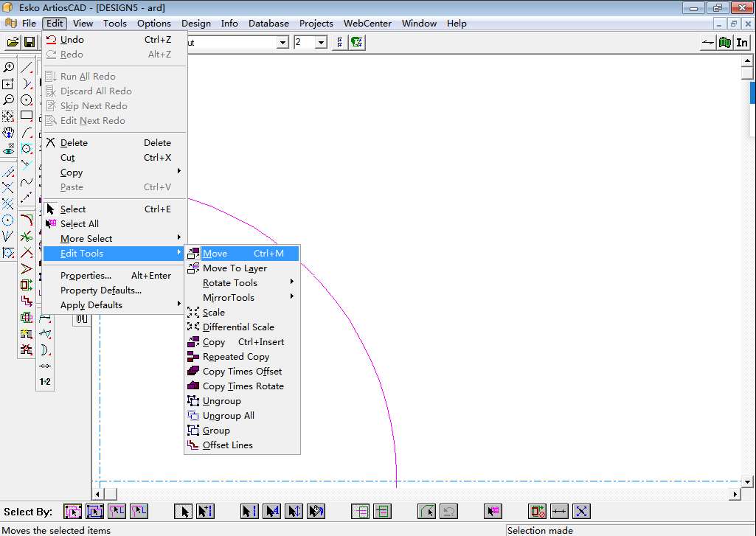Click the eye view mode icon
This screenshot has height=536, width=756.
[x=8, y=150]
